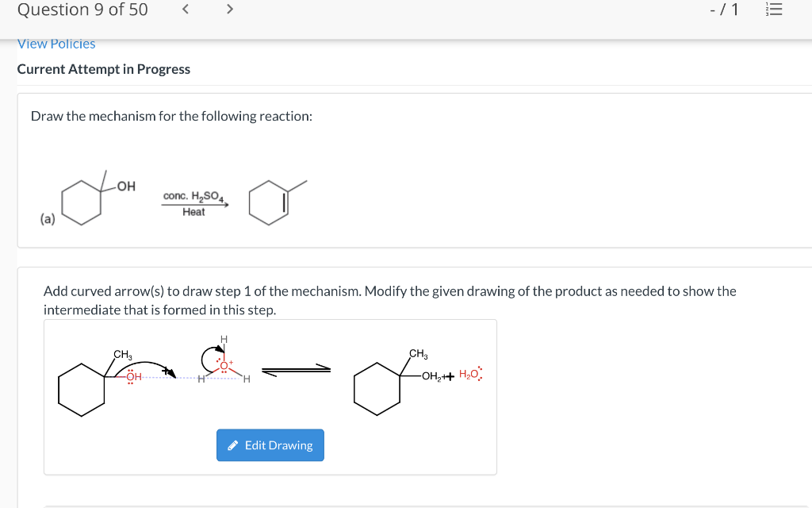Image resolution: width=812 pixels, height=508 pixels.
Task: Click the previous question chevron
Action: pyautogui.click(x=186, y=9)
